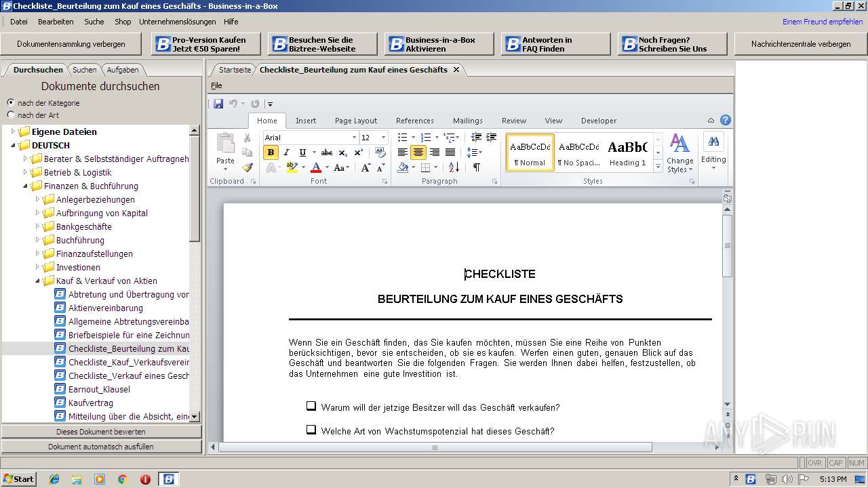The image size is (868, 488).
Task: Open the Line Spacing options
Action: click(x=474, y=152)
